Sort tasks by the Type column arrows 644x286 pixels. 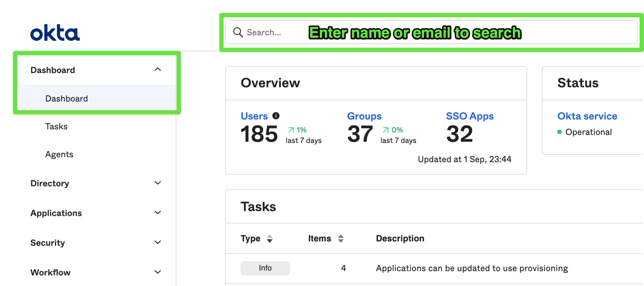tap(269, 238)
